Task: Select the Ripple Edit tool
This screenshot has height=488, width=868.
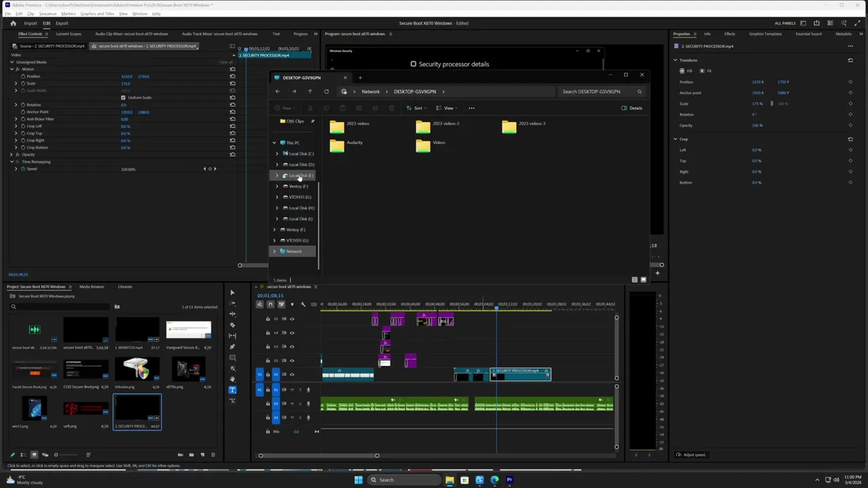Action: [232, 314]
